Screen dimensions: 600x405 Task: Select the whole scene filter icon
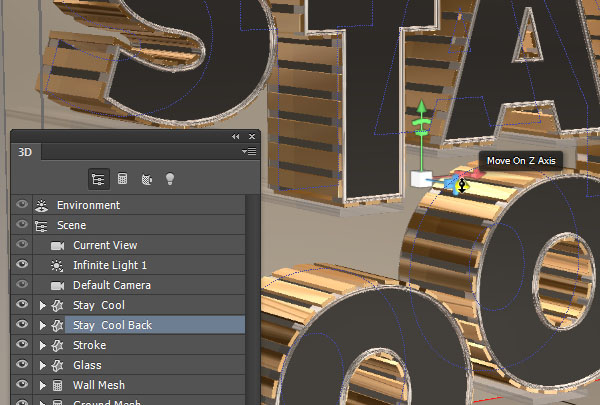tap(99, 179)
